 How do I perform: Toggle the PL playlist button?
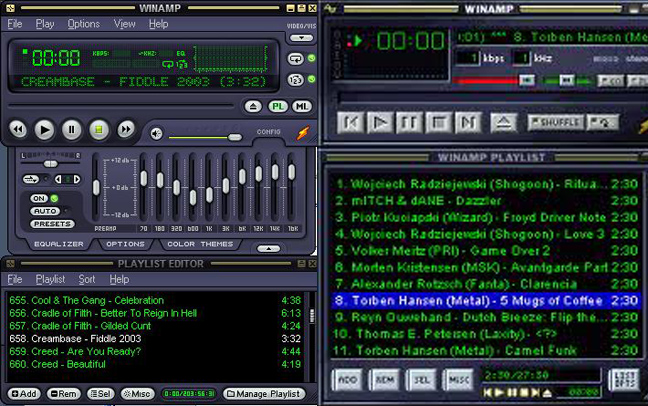pyautogui.click(x=278, y=107)
